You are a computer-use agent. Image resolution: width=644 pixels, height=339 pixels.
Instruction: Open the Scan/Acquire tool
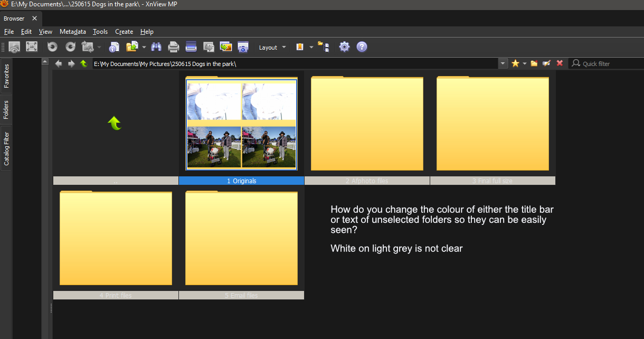191,46
